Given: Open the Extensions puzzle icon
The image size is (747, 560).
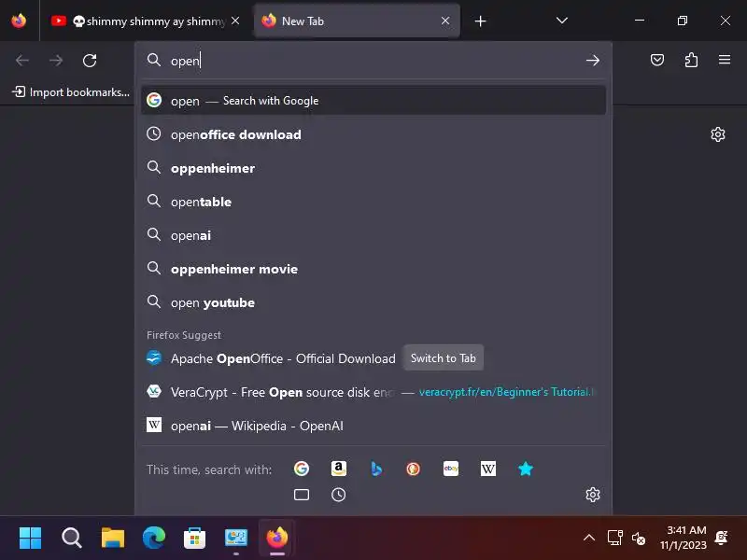Looking at the screenshot, I should click(691, 60).
